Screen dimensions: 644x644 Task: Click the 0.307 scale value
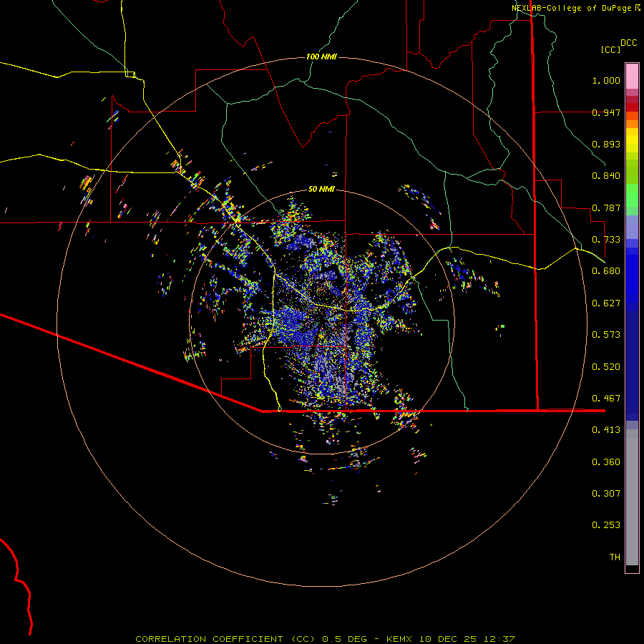pyautogui.click(x=606, y=494)
